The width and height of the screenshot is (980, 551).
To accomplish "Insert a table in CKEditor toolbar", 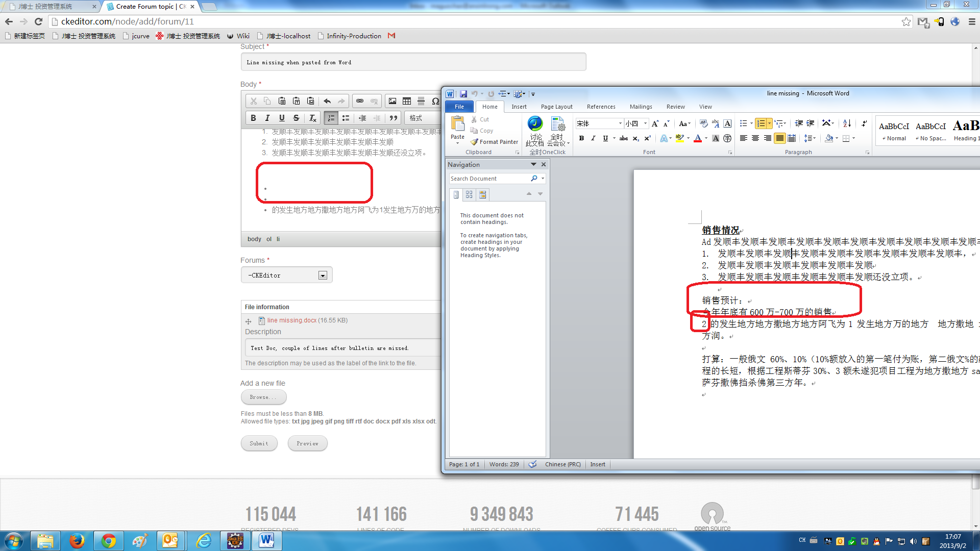I will point(407,101).
